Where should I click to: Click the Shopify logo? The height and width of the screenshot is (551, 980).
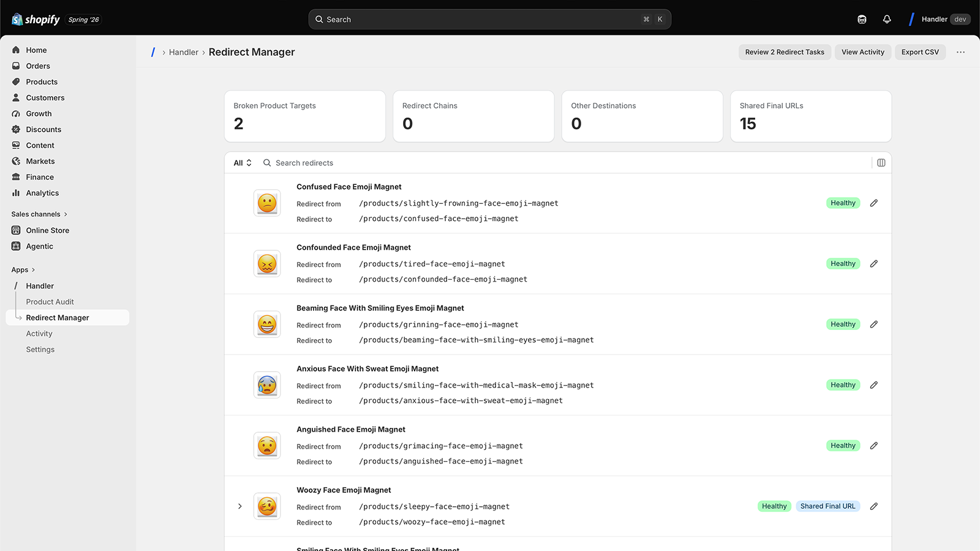click(36, 20)
